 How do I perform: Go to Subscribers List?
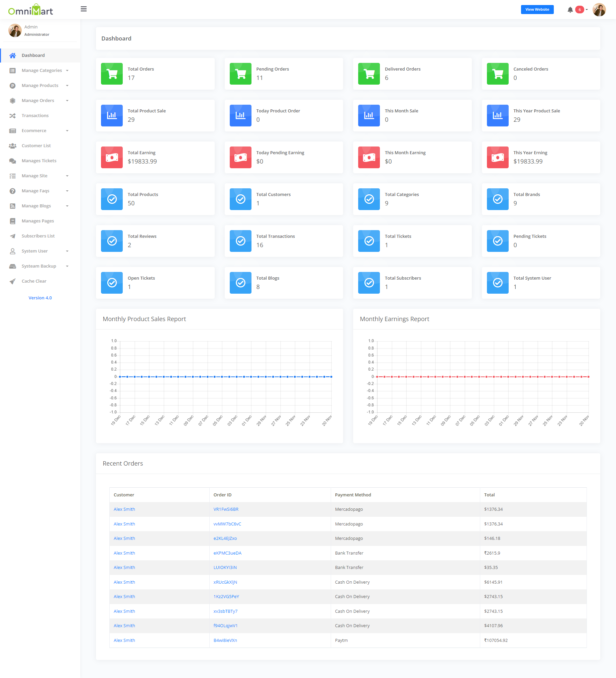38,236
